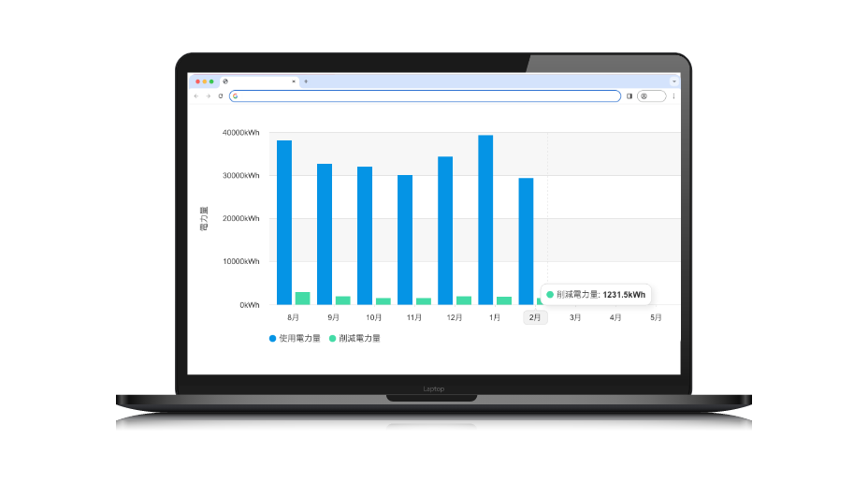The image size is (868, 483).
Task: Click the blue 11月 usage bar
Action: point(405,240)
